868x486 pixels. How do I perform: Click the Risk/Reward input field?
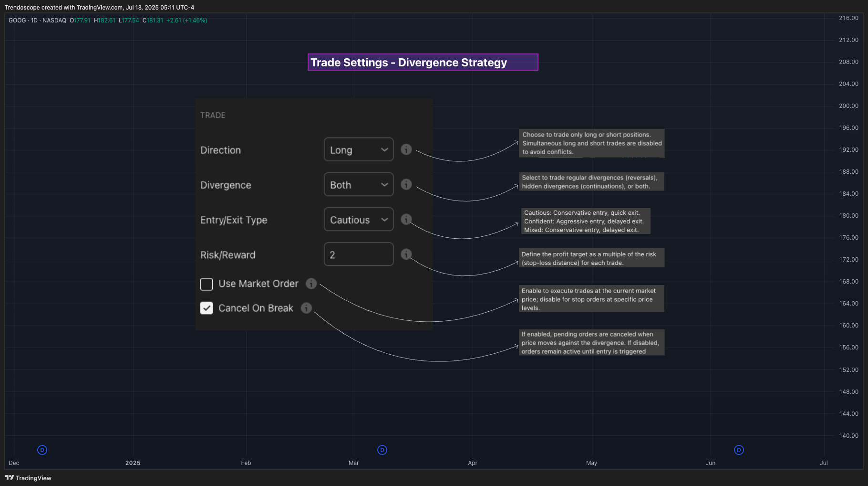click(359, 254)
